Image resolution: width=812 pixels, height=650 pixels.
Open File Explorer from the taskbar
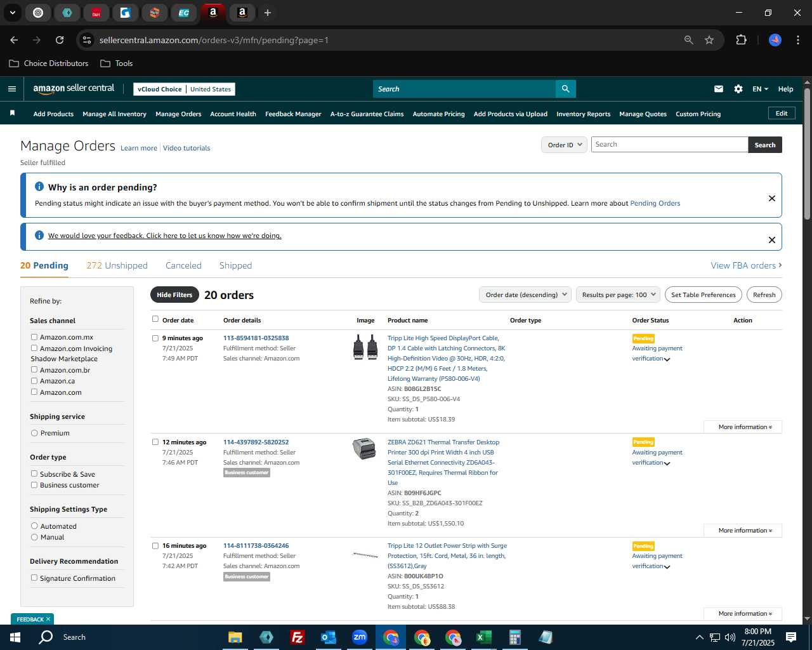(x=235, y=637)
